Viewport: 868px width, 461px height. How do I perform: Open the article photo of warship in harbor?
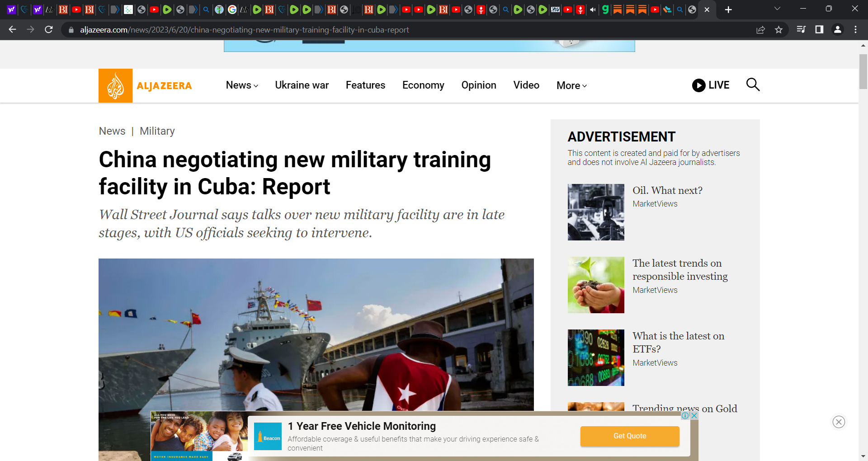(316, 334)
